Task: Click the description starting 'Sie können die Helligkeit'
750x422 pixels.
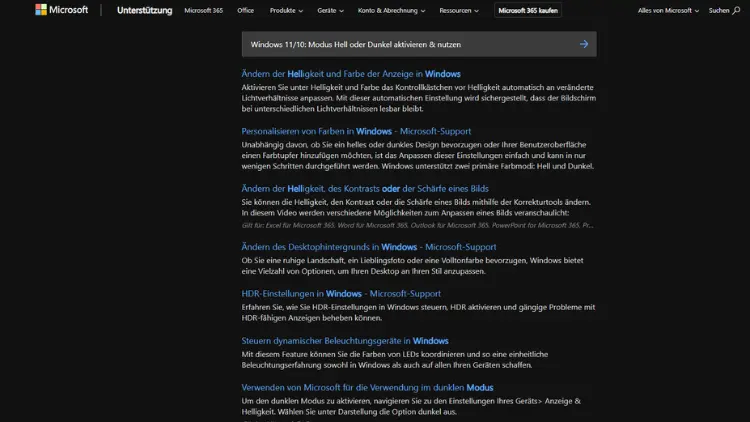Action: 416,207
